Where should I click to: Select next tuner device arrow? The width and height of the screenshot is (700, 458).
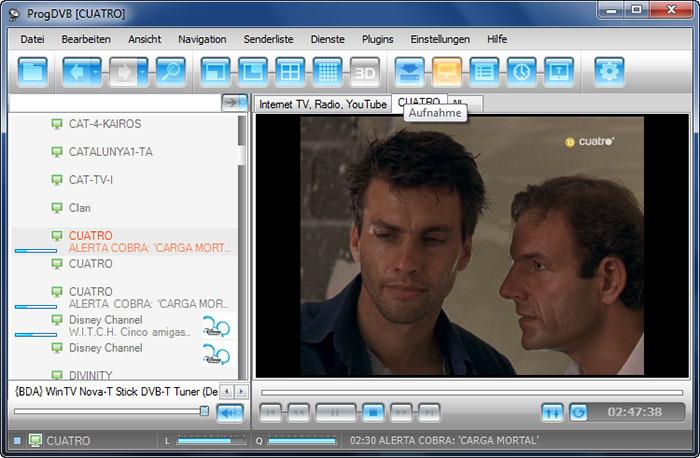pyautogui.click(x=242, y=391)
